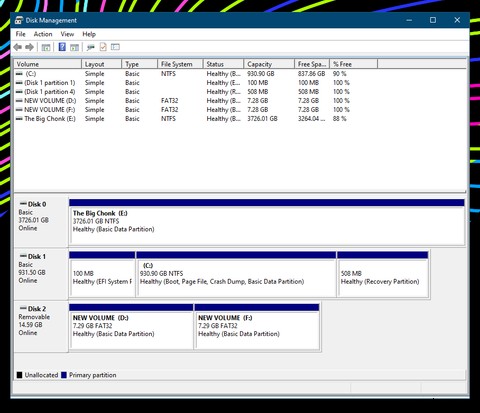Click the Disk Management title bar app icon

(19, 20)
